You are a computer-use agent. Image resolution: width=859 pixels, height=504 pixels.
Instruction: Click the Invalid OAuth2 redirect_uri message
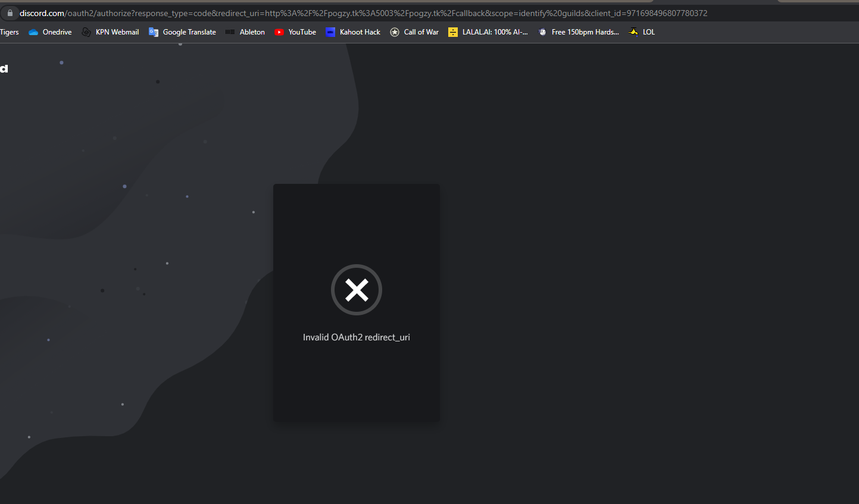click(x=356, y=337)
